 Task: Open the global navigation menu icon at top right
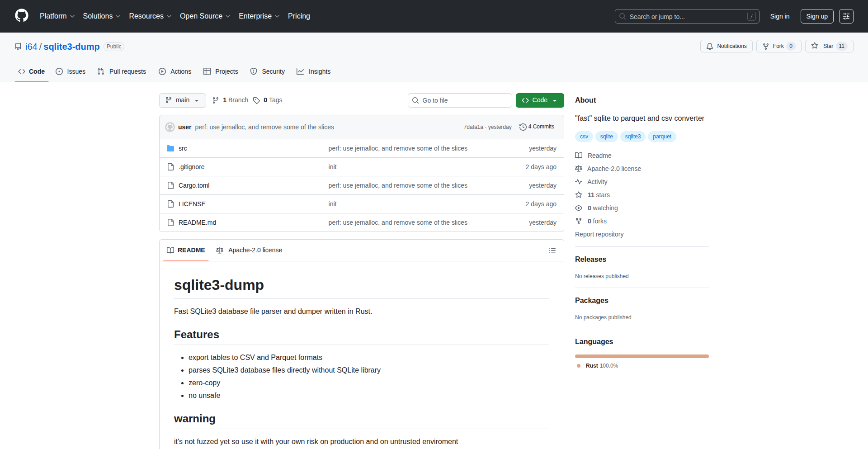click(x=846, y=16)
